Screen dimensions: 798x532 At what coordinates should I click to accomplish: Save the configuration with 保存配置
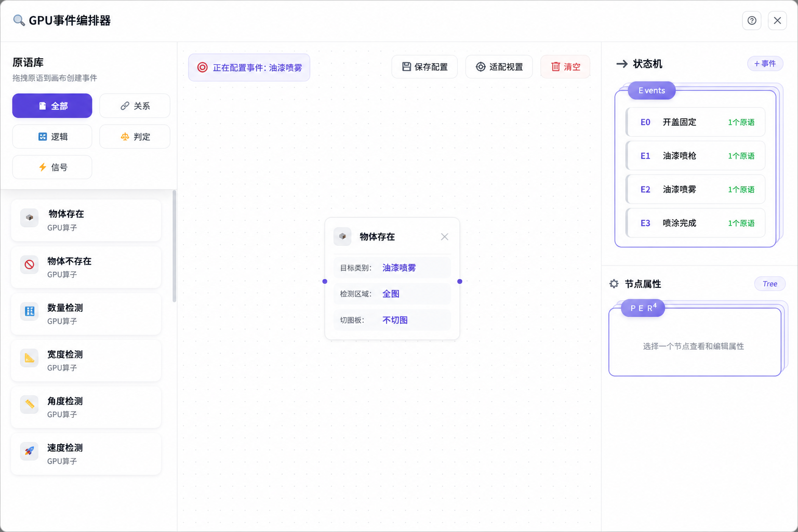coord(424,66)
